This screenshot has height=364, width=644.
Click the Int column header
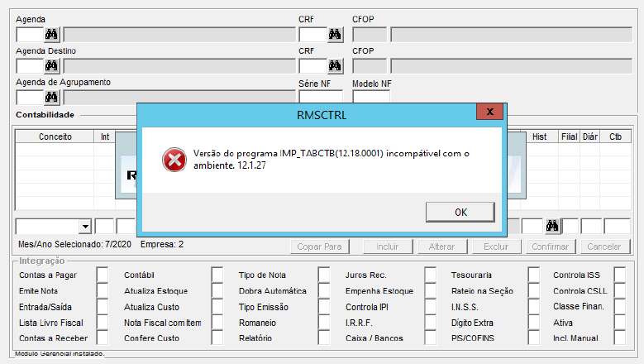pyautogui.click(x=105, y=136)
